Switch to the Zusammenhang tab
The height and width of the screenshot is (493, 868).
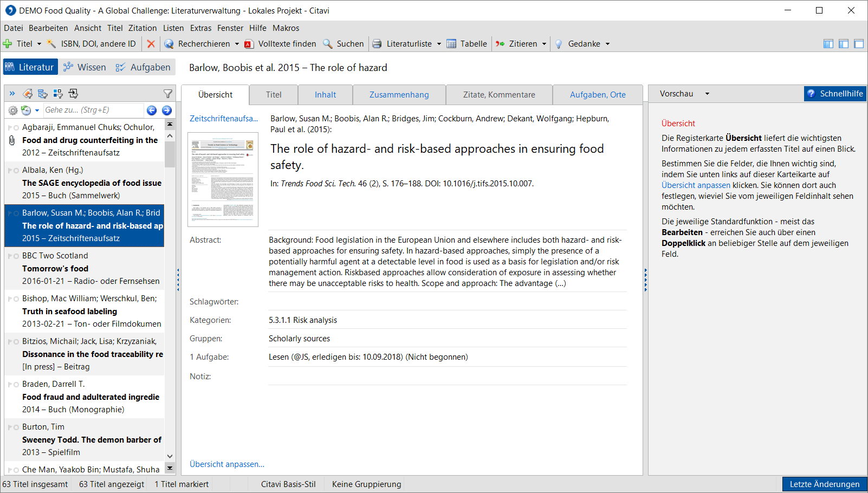tap(399, 95)
